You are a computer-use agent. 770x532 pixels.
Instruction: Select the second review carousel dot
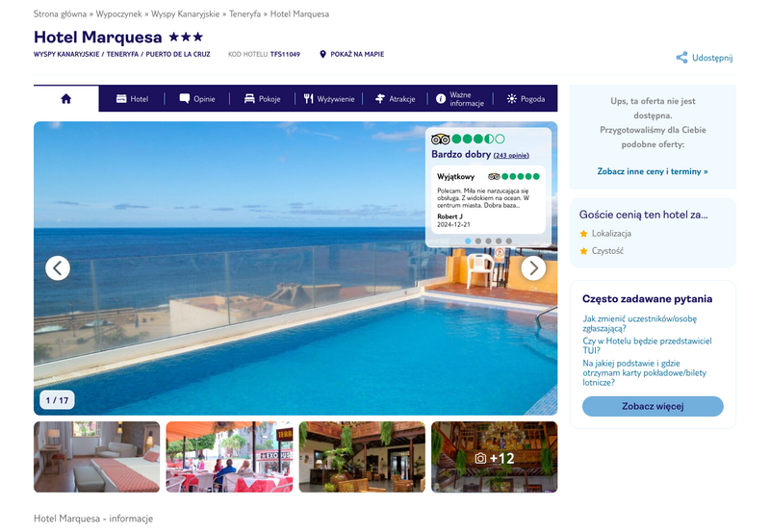(x=478, y=241)
